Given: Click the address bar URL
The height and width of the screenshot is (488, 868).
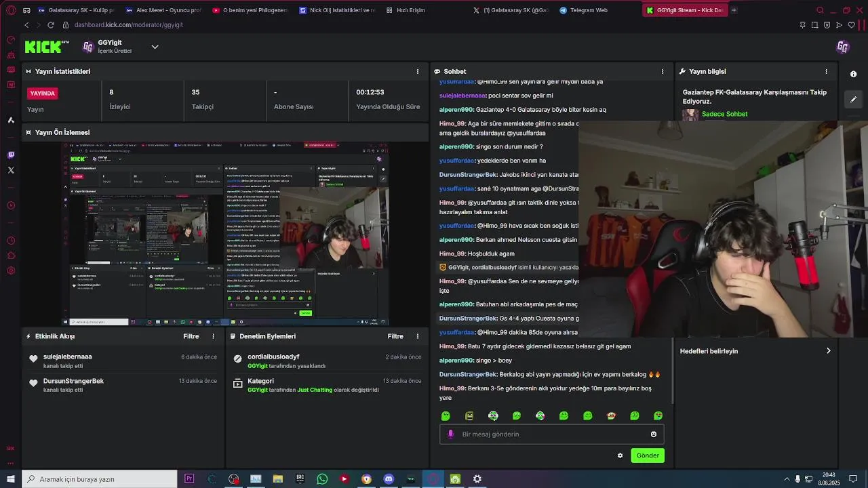Looking at the screenshot, I should click(x=129, y=25).
